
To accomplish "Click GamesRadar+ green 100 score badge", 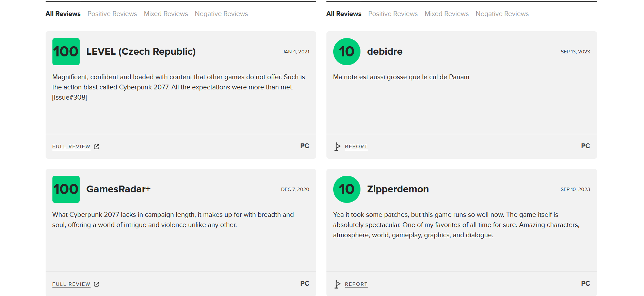I will coord(66,189).
